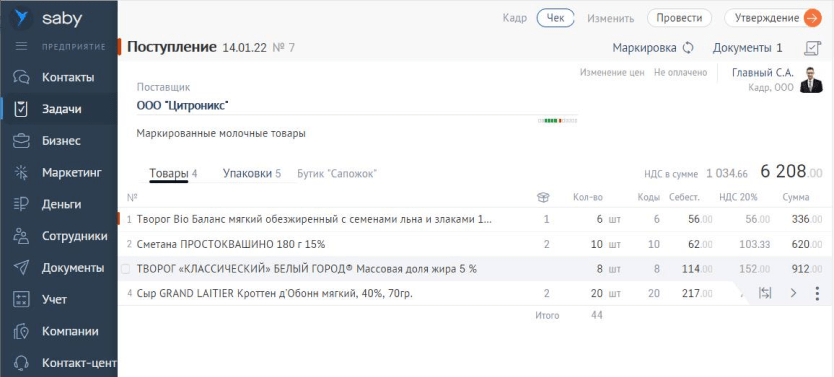The height and width of the screenshot is (377, 834).
Task: Click the Маркетинг sparkle icon
Action: point(21,173)
